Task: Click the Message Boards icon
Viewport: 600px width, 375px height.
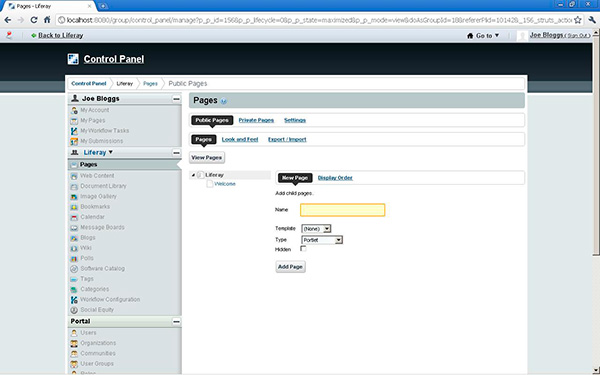Action: pyautogui.click(x=74, y=228)
